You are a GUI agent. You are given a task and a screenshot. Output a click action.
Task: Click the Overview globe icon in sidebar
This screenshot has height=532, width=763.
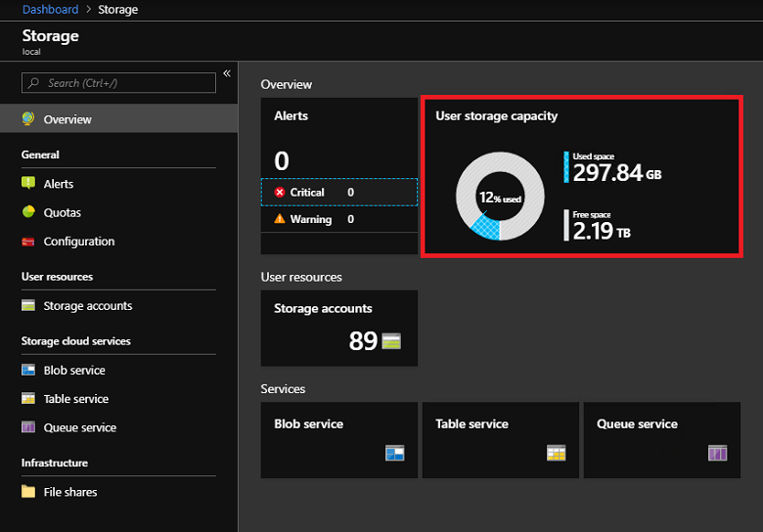[28, 119]
